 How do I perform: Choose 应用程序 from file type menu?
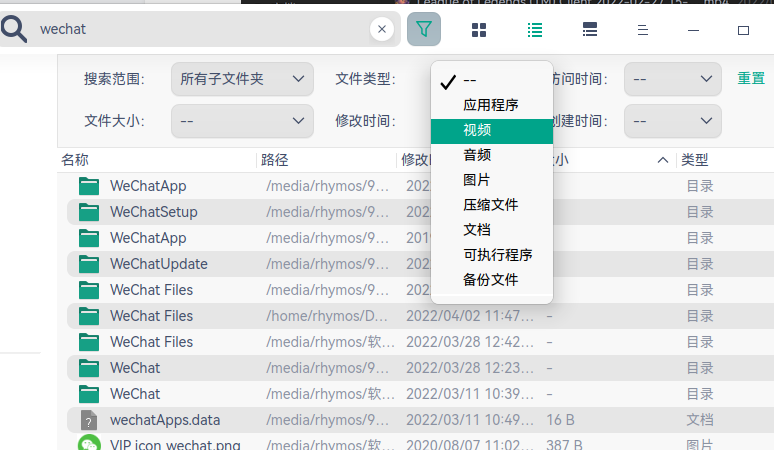click(492, 105)
